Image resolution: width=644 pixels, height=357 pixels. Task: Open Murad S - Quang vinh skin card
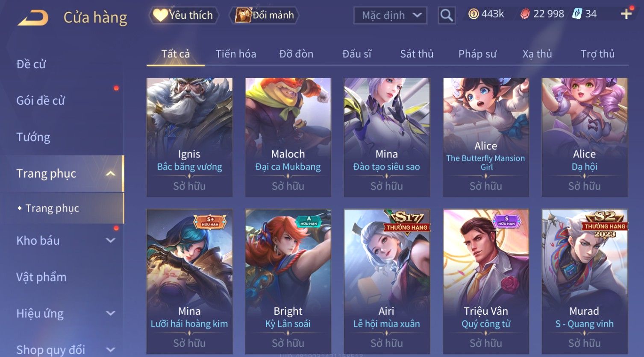pyautogui.click(x=585, y=281)
